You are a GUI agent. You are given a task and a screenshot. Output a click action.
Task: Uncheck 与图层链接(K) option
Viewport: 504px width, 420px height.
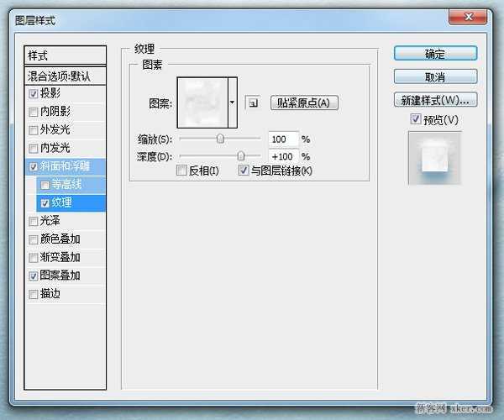point(244,170)
